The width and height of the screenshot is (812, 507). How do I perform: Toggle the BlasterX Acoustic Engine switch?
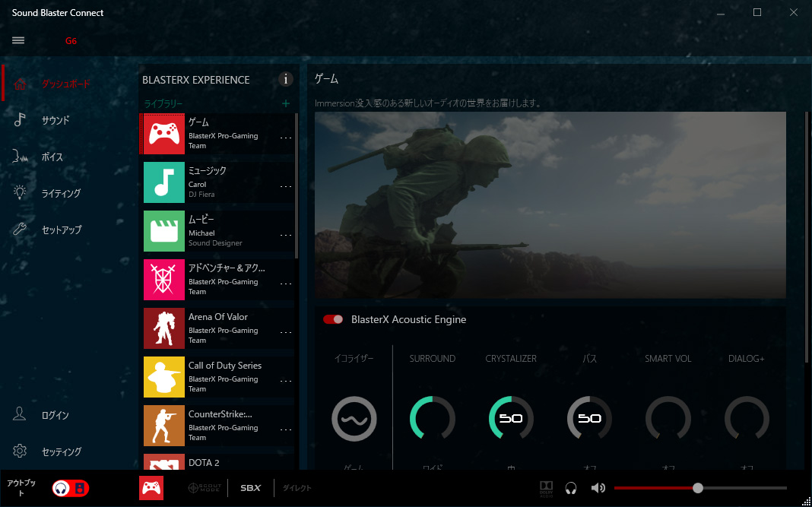coord(333,319)
